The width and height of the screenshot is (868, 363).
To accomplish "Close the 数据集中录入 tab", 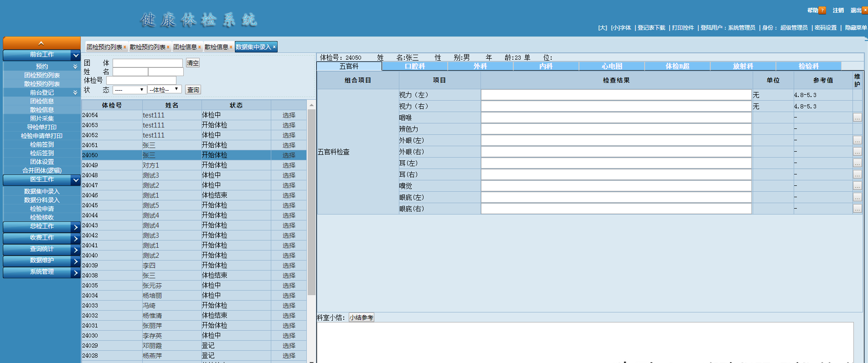I will click(274, 47).
